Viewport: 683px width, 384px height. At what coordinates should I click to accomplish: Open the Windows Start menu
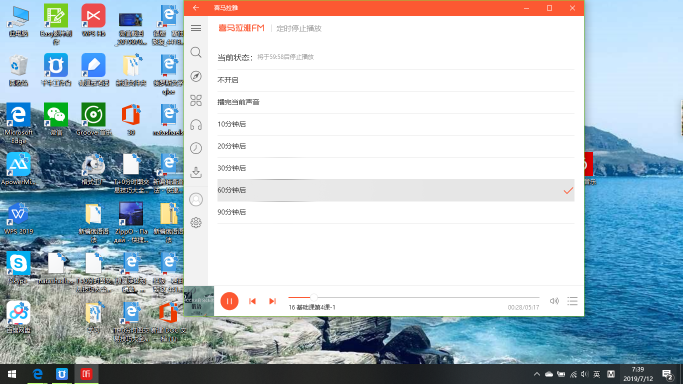pos(12,374)
